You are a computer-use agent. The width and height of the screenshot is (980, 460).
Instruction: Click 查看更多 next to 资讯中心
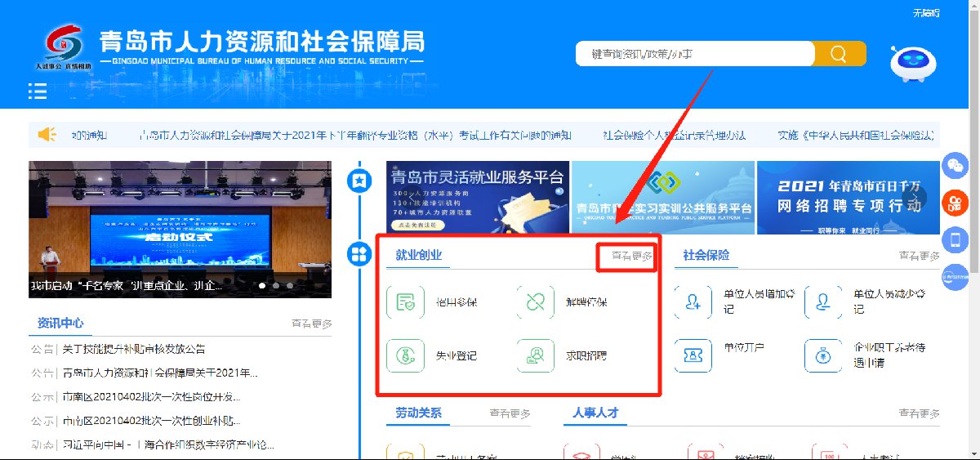point(312,324)
